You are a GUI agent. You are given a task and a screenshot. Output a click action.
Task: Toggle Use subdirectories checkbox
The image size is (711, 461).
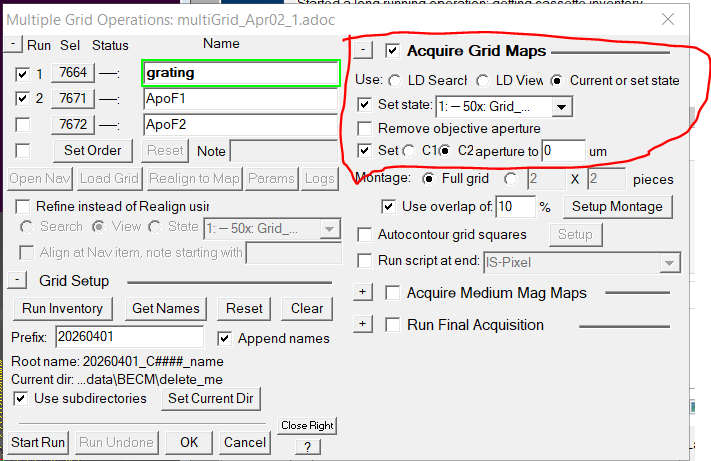pos(20,399)
